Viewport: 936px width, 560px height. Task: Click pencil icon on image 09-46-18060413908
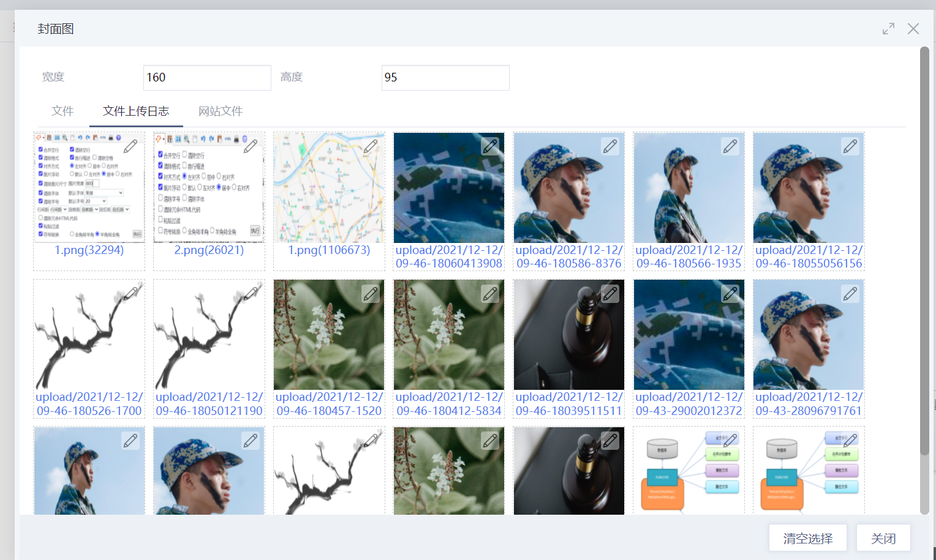click(x=490, y=146)
